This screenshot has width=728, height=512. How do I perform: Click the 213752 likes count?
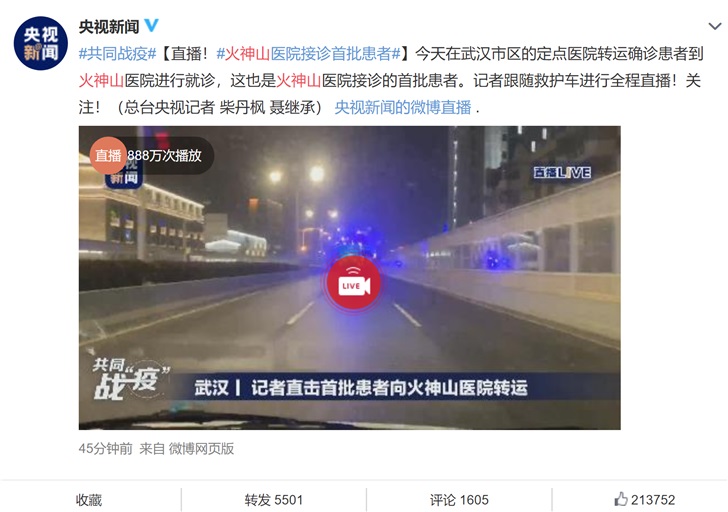click(653, 500)
